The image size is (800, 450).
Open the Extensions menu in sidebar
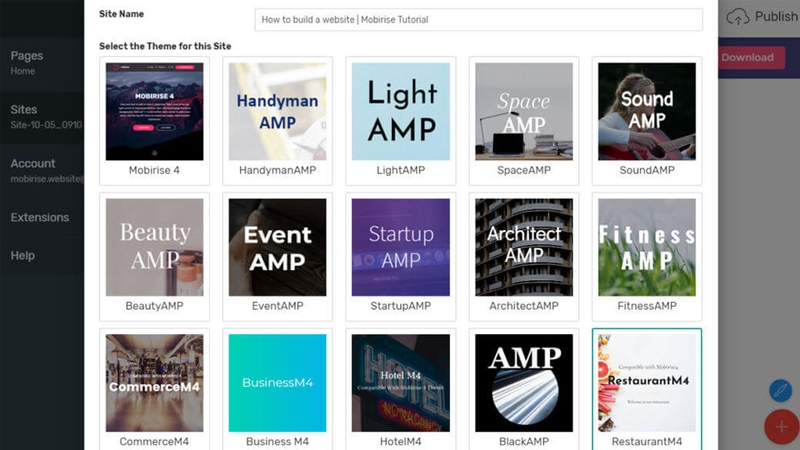click(40, 217)
